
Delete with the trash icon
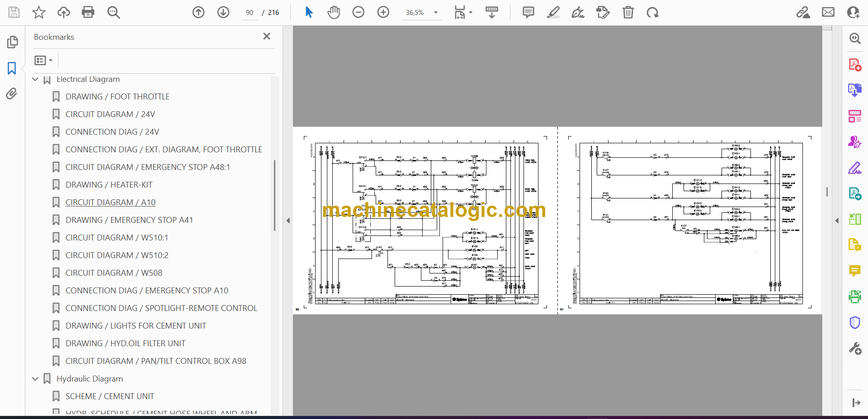pos(628,12)
